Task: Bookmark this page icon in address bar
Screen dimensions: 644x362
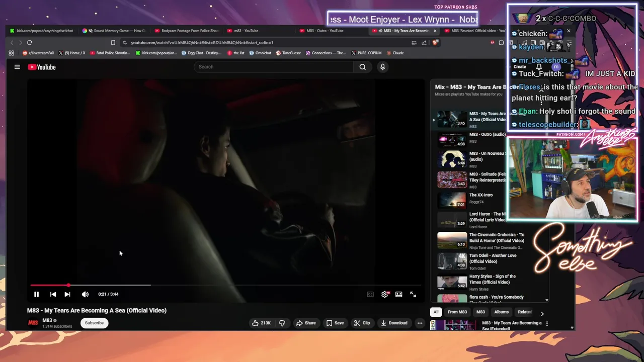Action: [113, 43]
